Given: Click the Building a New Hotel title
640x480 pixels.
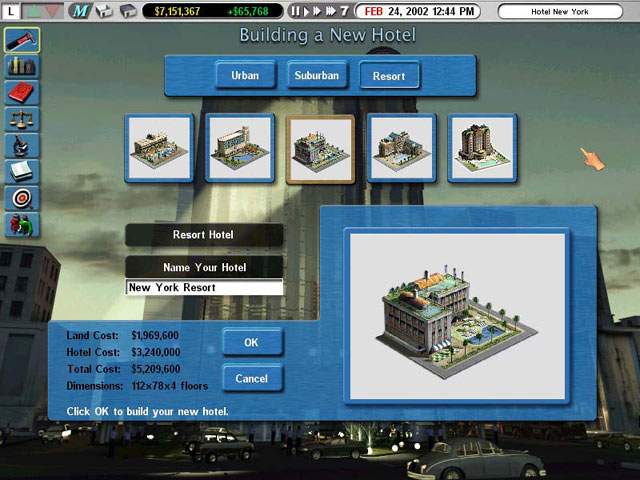Looking at the screenshot, I should [328, 35].
